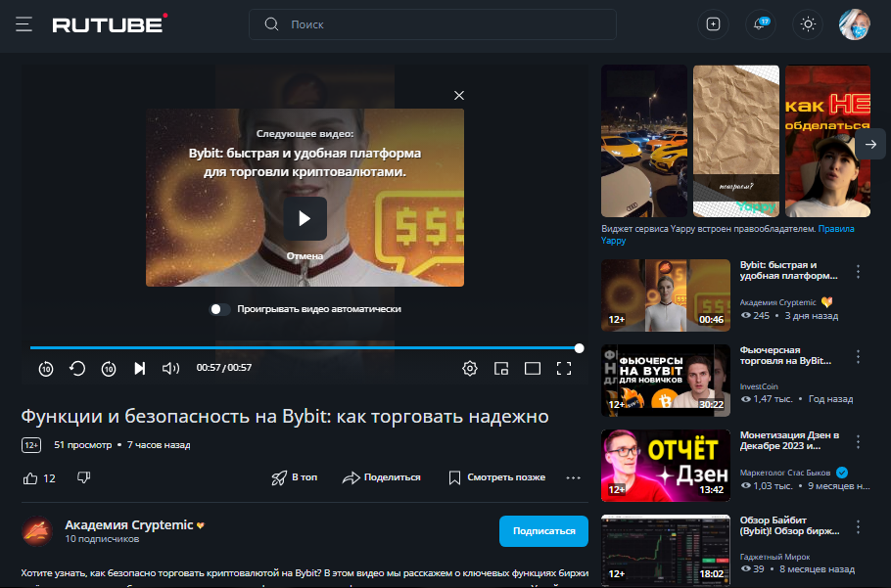Open the Академия Cryptemic channel avatar

pos(37,531)
